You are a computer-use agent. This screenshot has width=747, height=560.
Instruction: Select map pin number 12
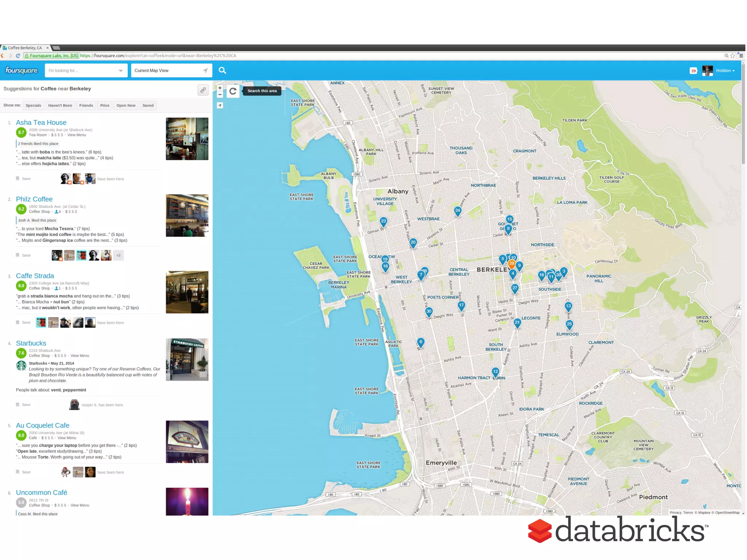click(x=495, y=372)
